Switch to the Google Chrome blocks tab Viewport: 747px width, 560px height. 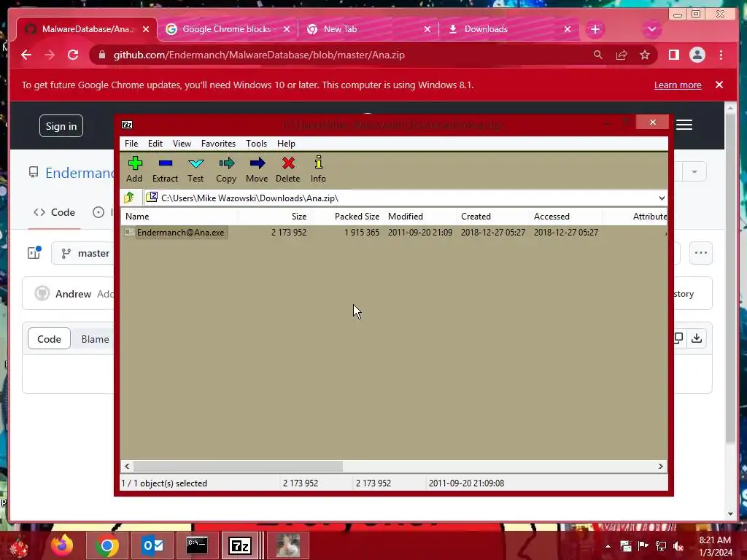click(x=227, y=29)
